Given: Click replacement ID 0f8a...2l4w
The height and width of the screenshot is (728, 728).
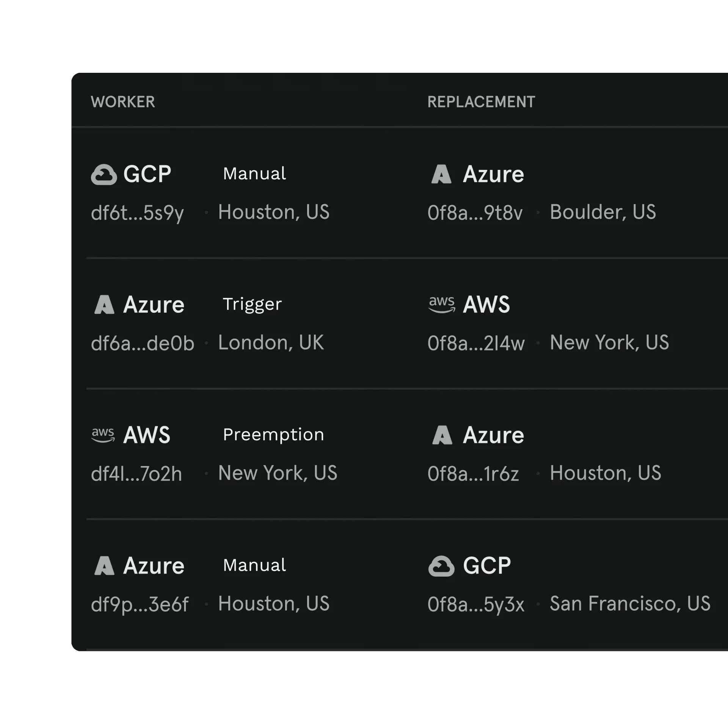Looking at the screenshot, I should click(x=476, y=343).
